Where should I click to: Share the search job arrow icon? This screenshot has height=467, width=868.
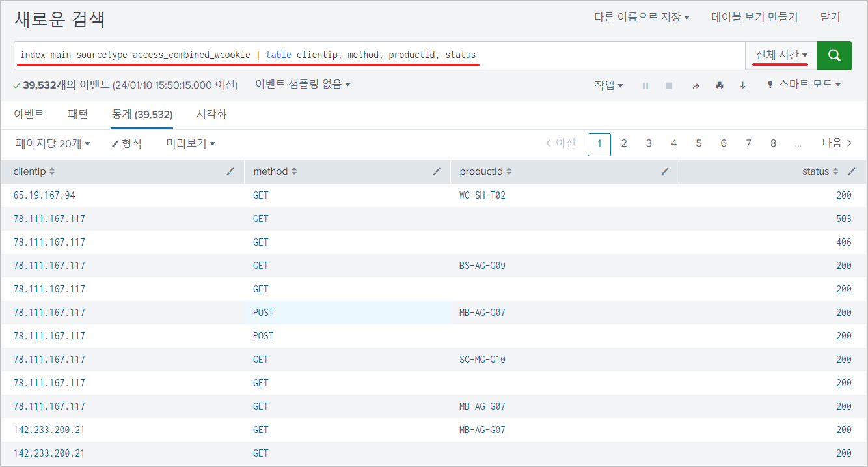coord(696,85)
